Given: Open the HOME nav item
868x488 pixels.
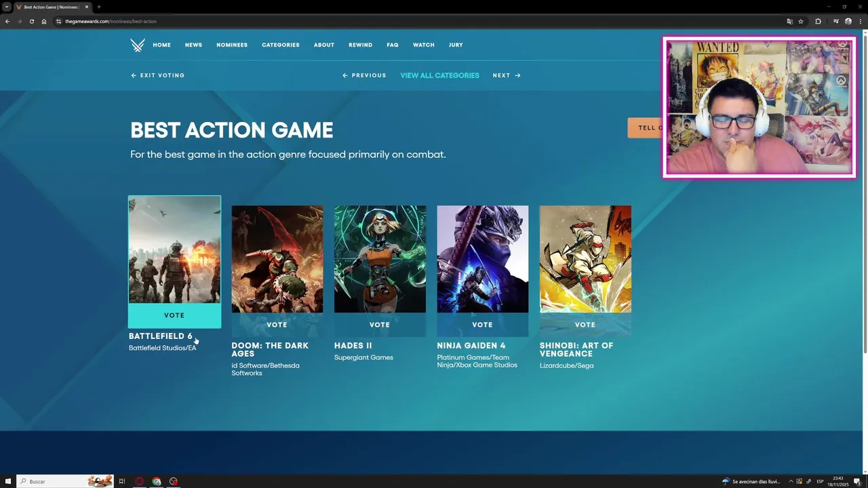Looking at the screenshot, I should coord(161,45).
